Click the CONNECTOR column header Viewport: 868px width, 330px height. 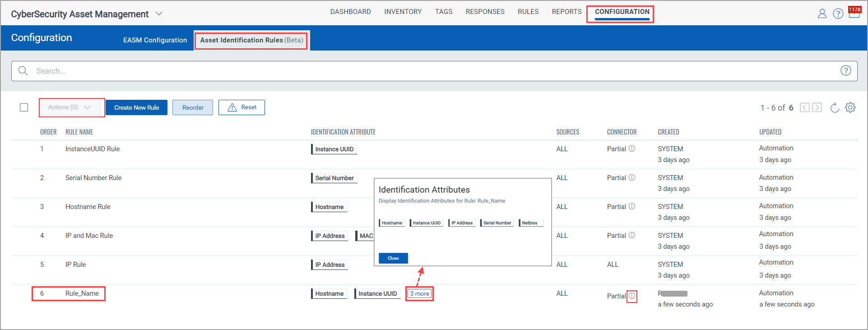[x=622, y=132]
